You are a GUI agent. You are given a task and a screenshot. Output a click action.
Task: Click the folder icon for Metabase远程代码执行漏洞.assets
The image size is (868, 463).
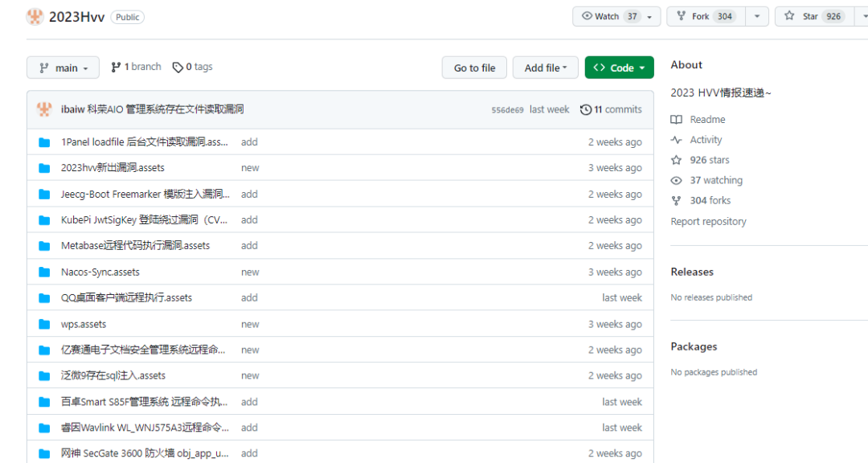coord(44,246)
